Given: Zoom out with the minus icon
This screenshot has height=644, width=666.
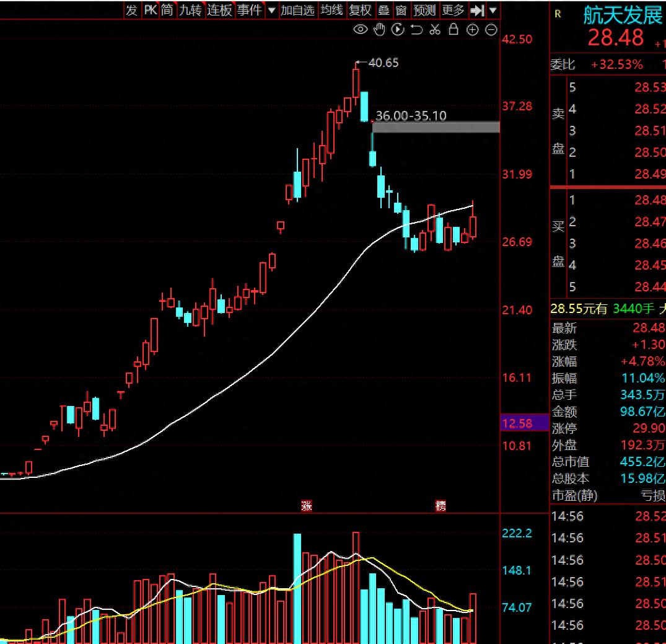Looking at the screenshot, I should coord(491,29).
